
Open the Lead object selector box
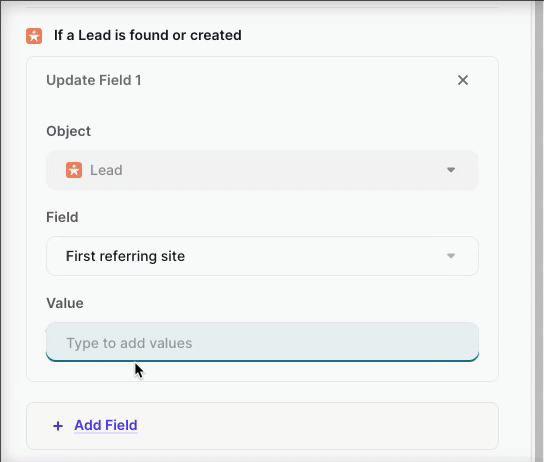click(x=262, y=170)
